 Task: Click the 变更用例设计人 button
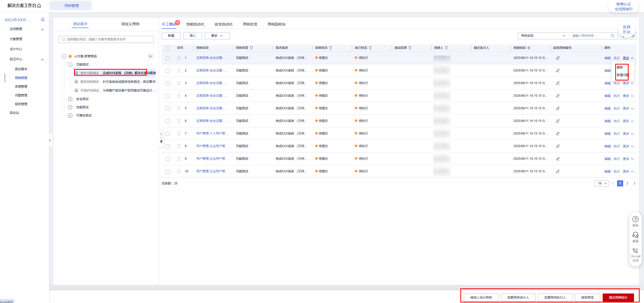point(518,298)
